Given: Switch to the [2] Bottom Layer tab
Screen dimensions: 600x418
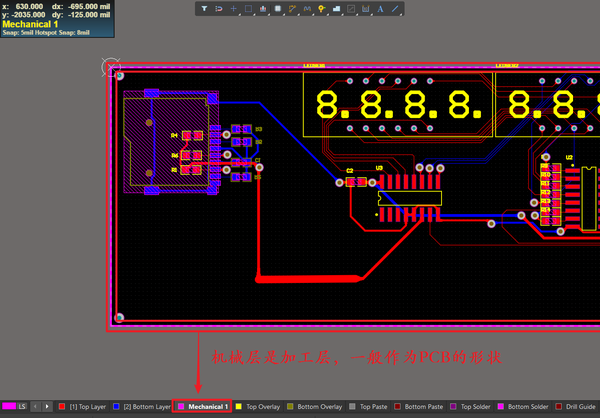Looking at the screenshot, I should (x=142, y=407).
